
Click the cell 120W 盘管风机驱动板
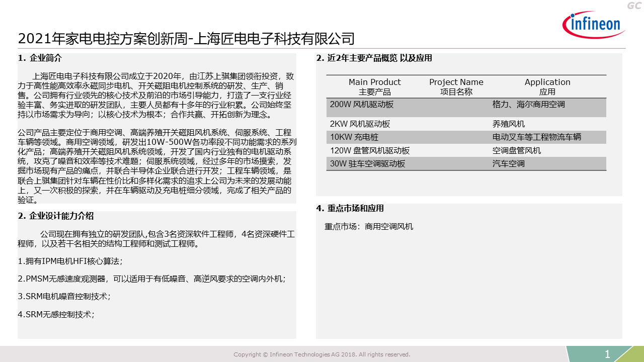click(x=370, y=150)
